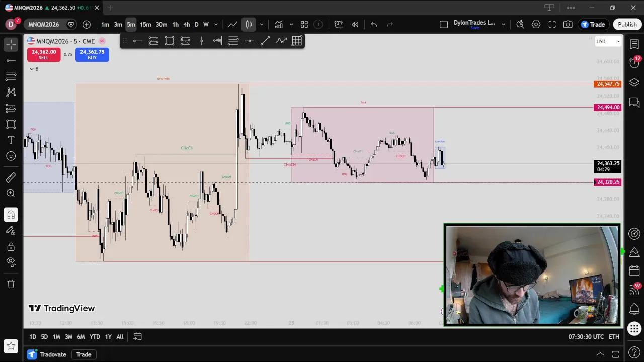Image resolution: width=644 pixels, height=362 pixels.
Task: Open quick search icon
Action: tap(520, 24)
